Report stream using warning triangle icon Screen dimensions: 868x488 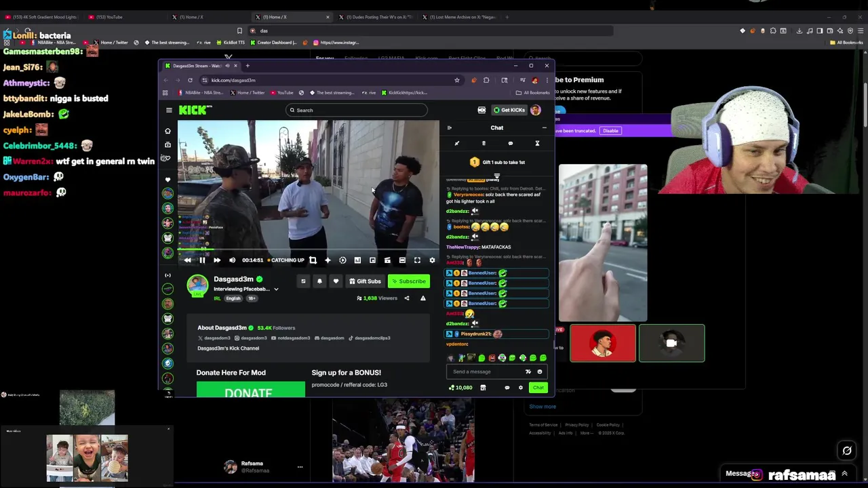pyautogui.click(x=422, y=298)
